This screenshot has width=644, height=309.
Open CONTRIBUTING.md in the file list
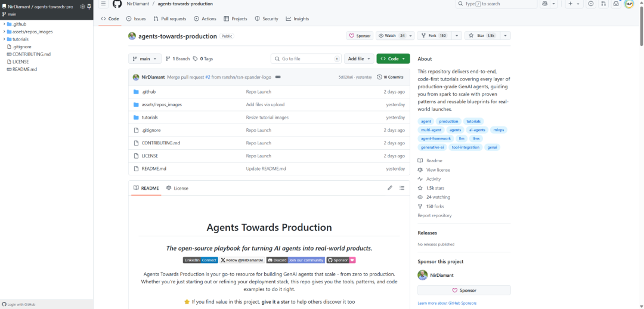click(160, 143)
